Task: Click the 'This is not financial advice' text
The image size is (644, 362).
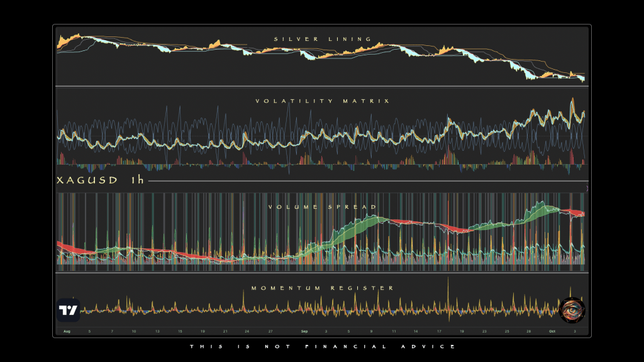Action: coord(322,346)
